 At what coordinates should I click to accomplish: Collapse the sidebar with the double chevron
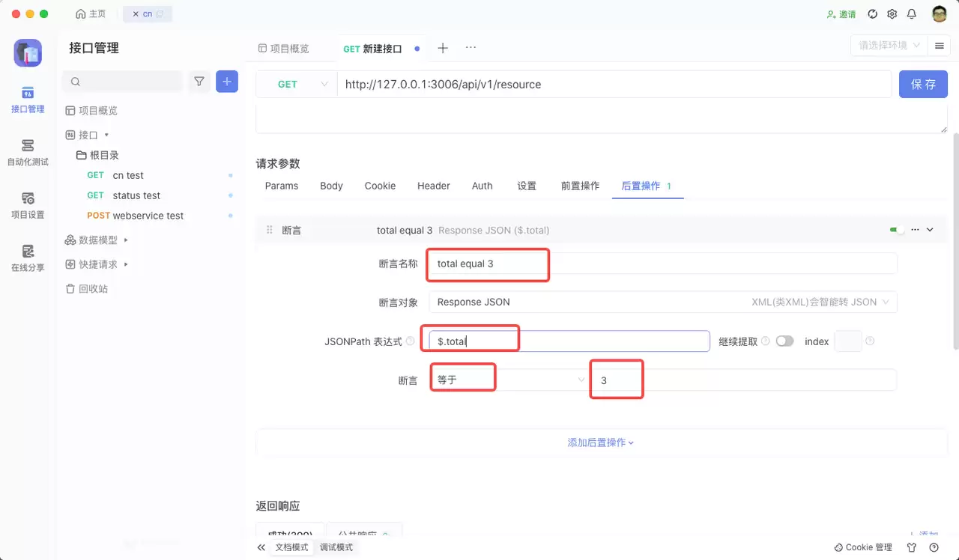261,547
